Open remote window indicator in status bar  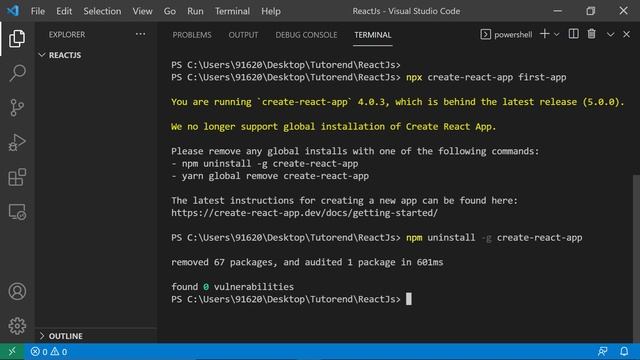point(12,351)
